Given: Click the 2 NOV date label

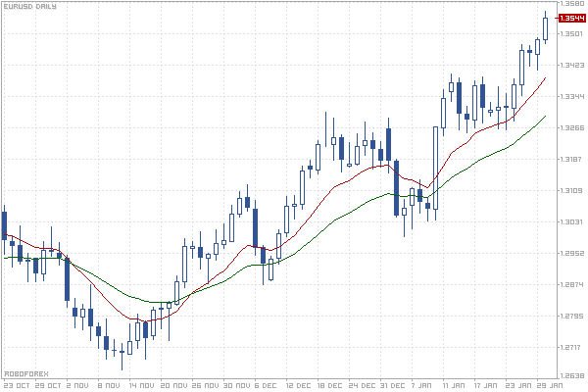Looking at the screenshot, I should tap(77, 385).
